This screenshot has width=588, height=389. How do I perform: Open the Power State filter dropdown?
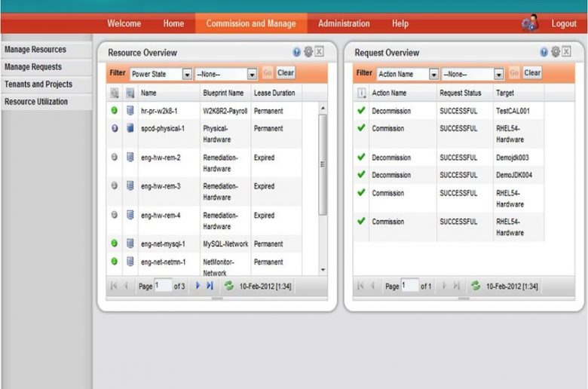coord(187,75)
